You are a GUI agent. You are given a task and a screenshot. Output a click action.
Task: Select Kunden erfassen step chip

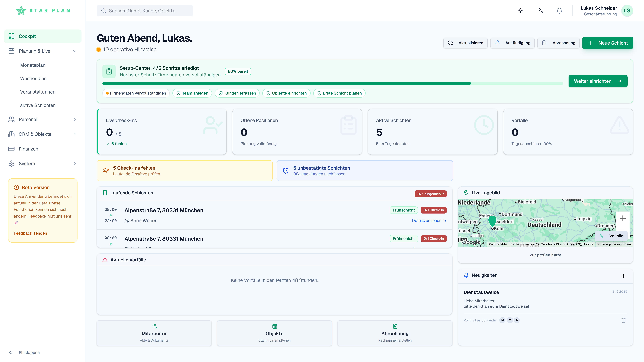tap(237, 93)
